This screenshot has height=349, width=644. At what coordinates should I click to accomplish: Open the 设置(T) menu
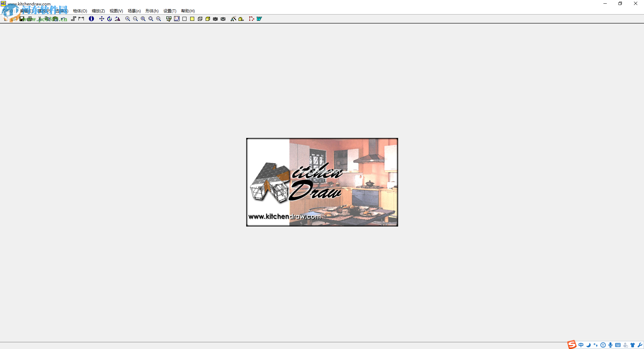coord(170,11)
